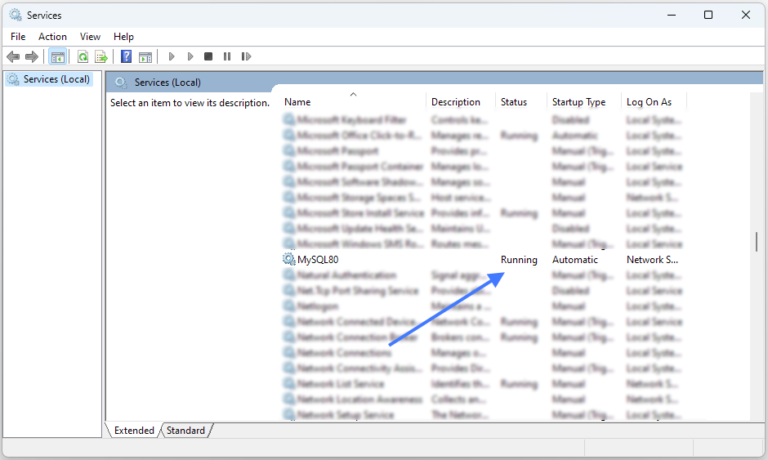768x460 pixels.
Task: Click the vertical scrollbar thumb
Action: [x=756, y=242]
